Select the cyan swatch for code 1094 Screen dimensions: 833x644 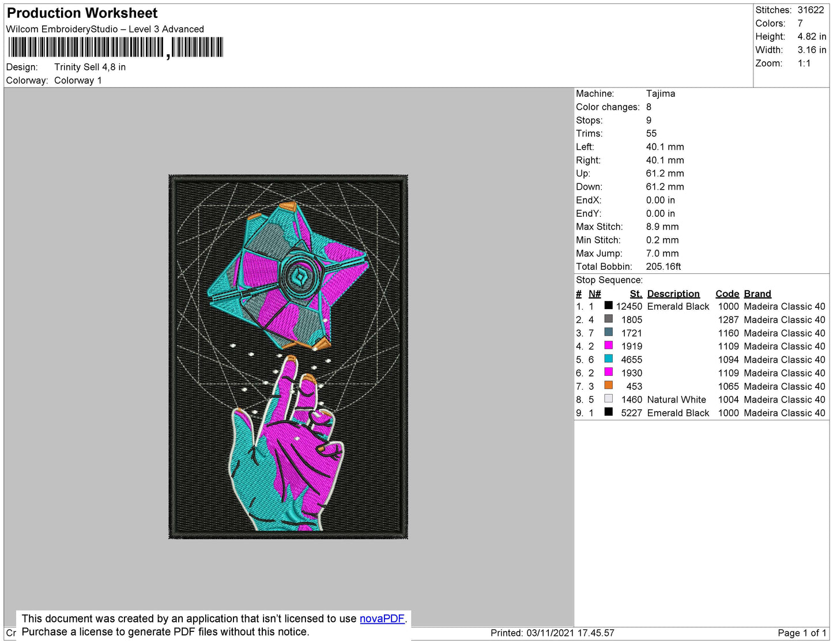[x=608, y=359]
